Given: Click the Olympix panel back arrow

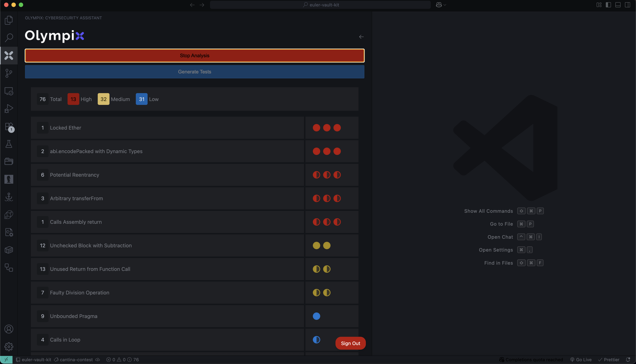Looking at the screenshot, I should pos(361,37).
